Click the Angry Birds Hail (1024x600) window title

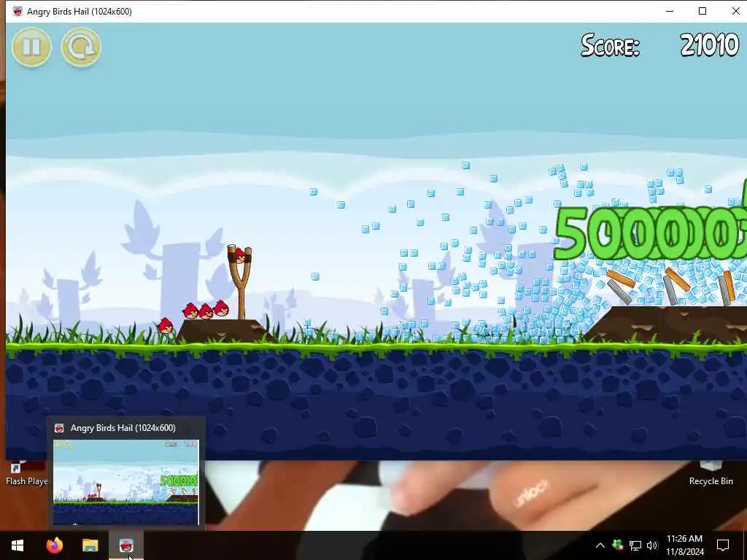click(x=80, y=12)
